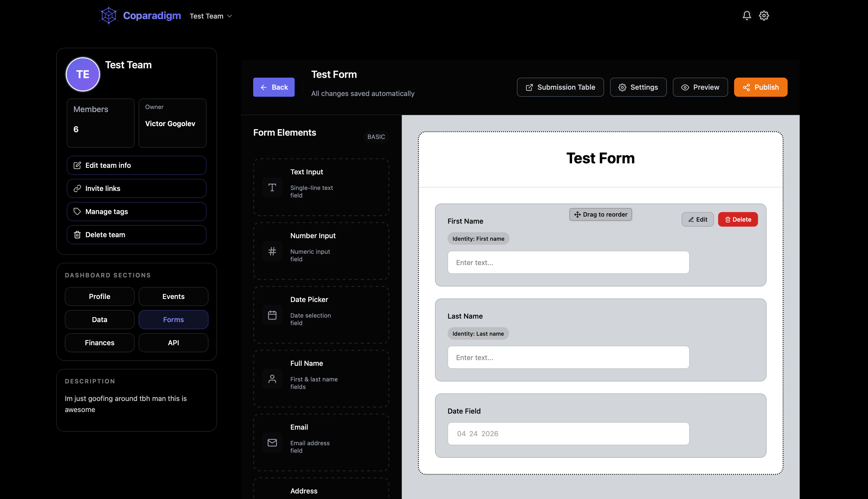The height and width of the screenshot is (499, 868).
Task: Open the Submission Table
Action: tap(560, 87)
